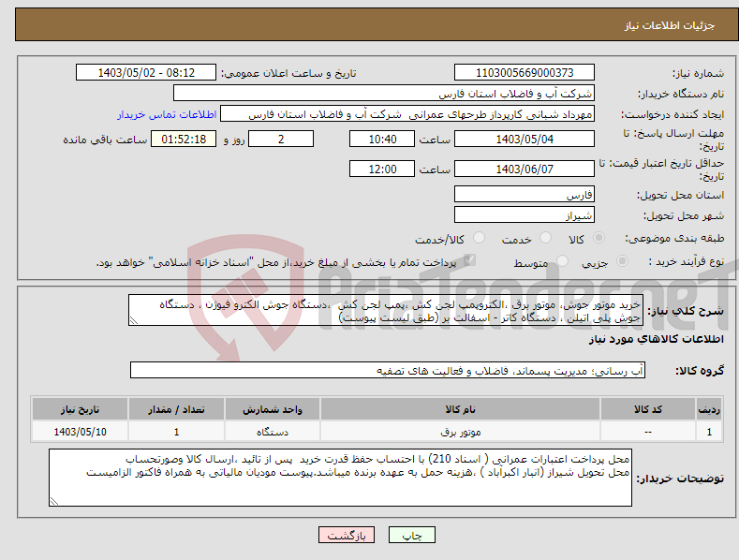
Task: Click the واحد شمارش column header
Action: (x=272, y=409)
